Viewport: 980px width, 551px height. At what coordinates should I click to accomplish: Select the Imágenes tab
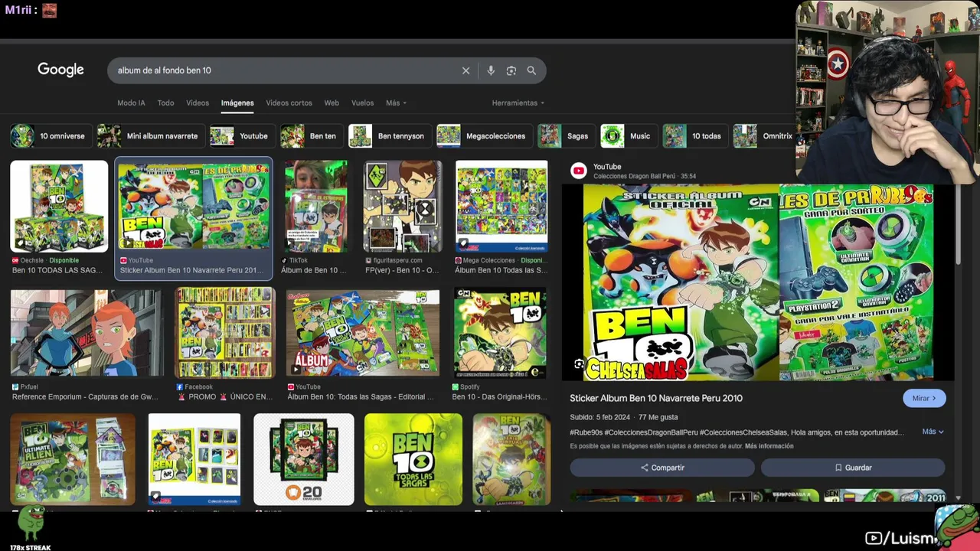pyautogui.click(x=237, y=103)
